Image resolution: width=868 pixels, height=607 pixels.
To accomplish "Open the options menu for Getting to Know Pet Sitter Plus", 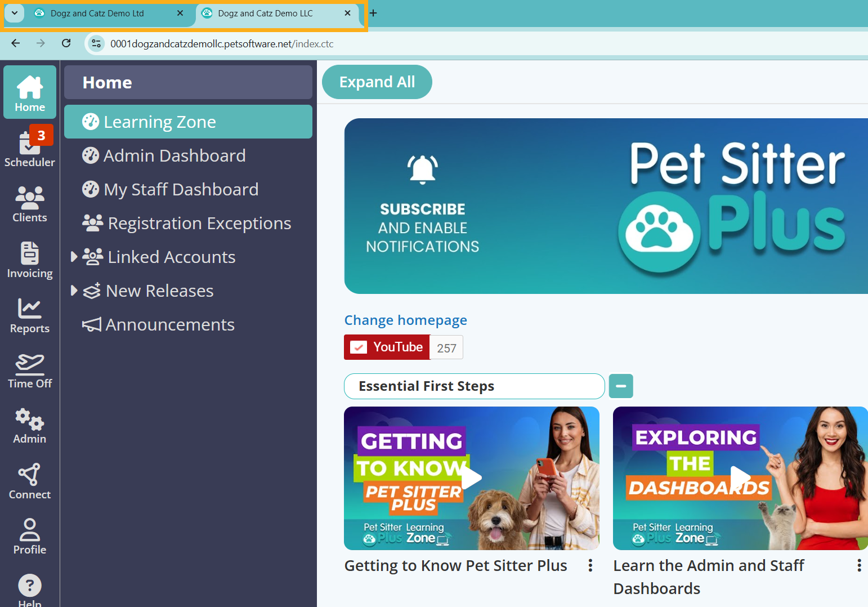I will pyautogui.click(x=590, y=565).
